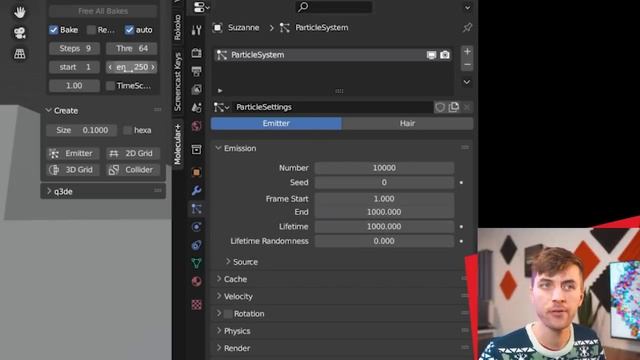Uncheck the auto checkbox

pyautogui.click(x=129, y=30)
